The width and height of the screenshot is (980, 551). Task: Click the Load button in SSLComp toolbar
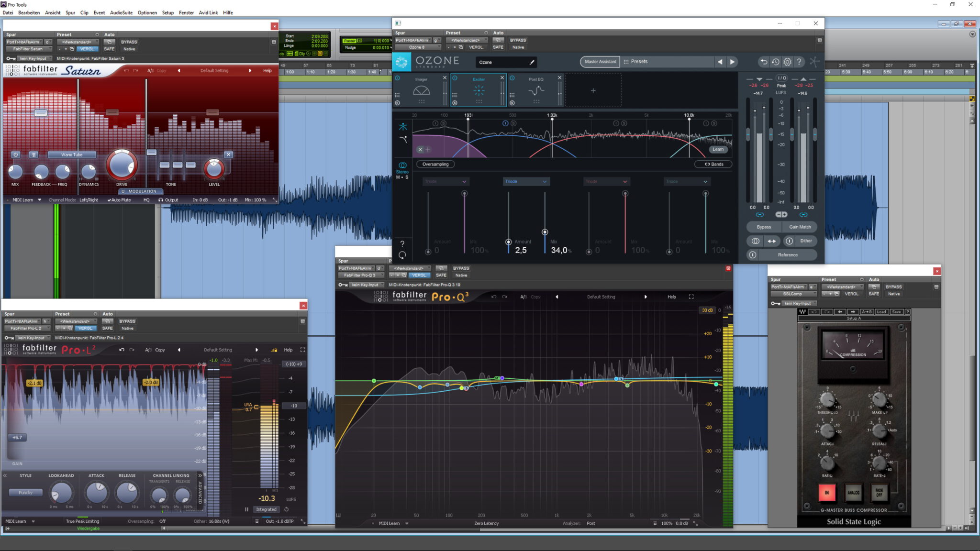coord(881,312)
